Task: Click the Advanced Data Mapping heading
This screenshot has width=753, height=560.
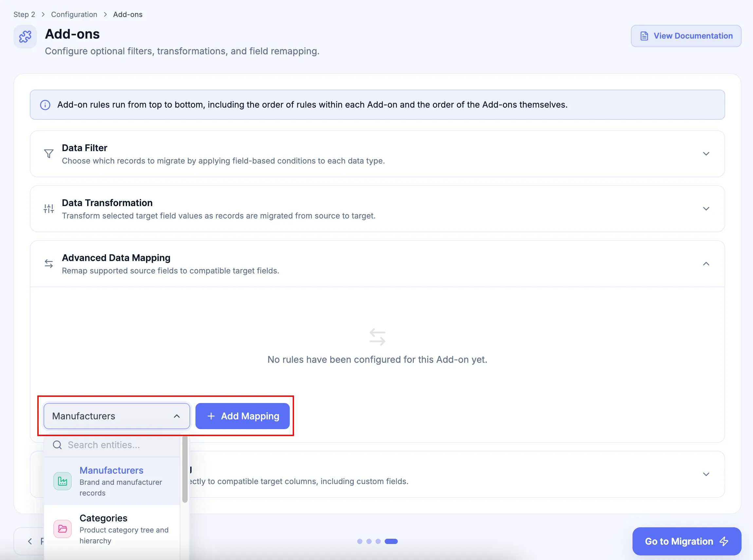Action: [x=116, y=258]
